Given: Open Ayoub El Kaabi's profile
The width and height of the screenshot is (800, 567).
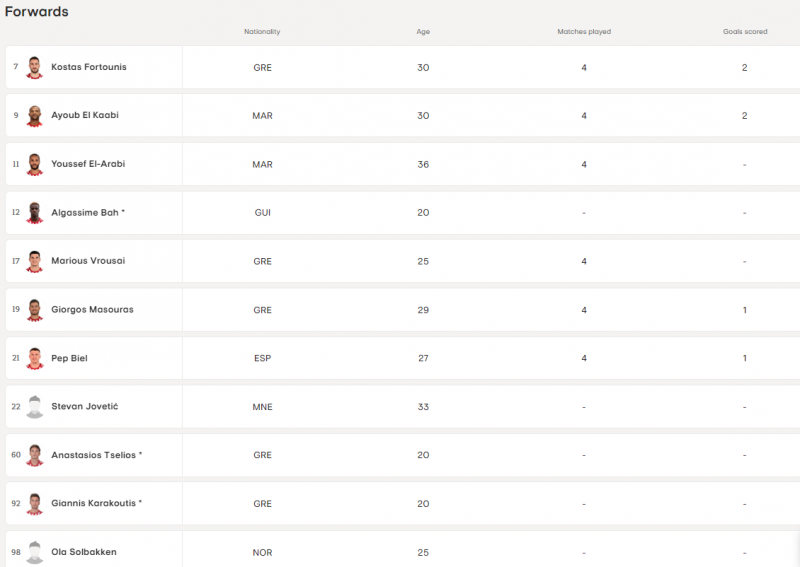Looking at the screenshot, I should point(85,115).
